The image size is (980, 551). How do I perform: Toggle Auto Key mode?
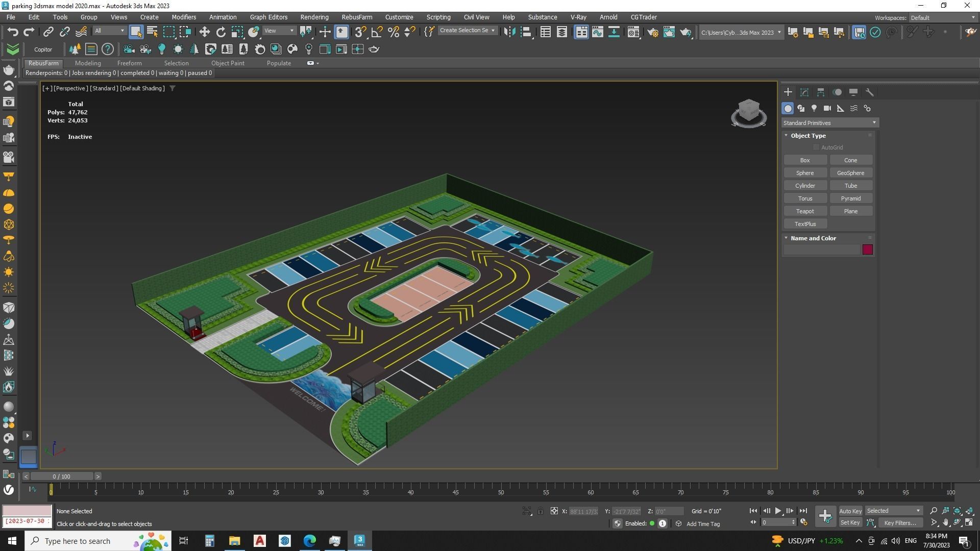point(850,511)
